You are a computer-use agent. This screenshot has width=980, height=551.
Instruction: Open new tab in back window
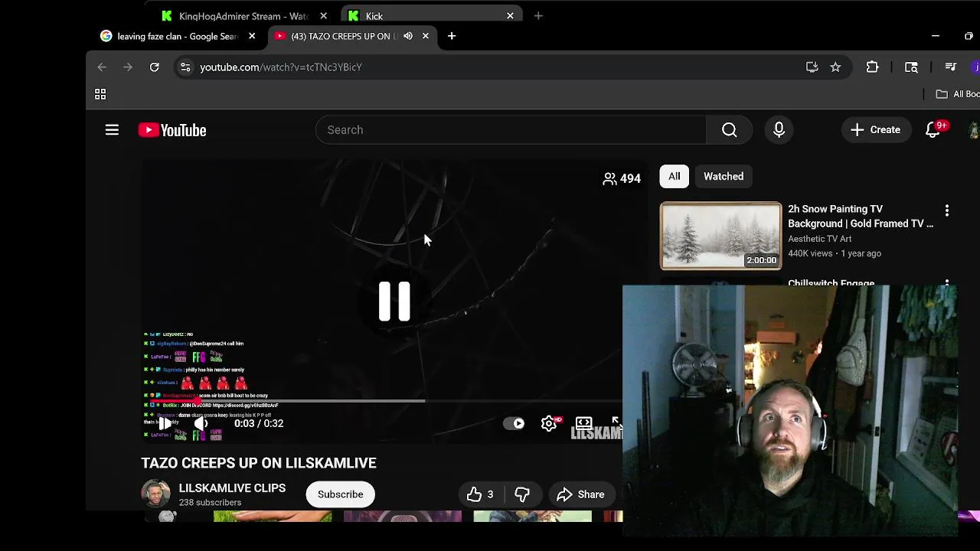pos(538,15)
